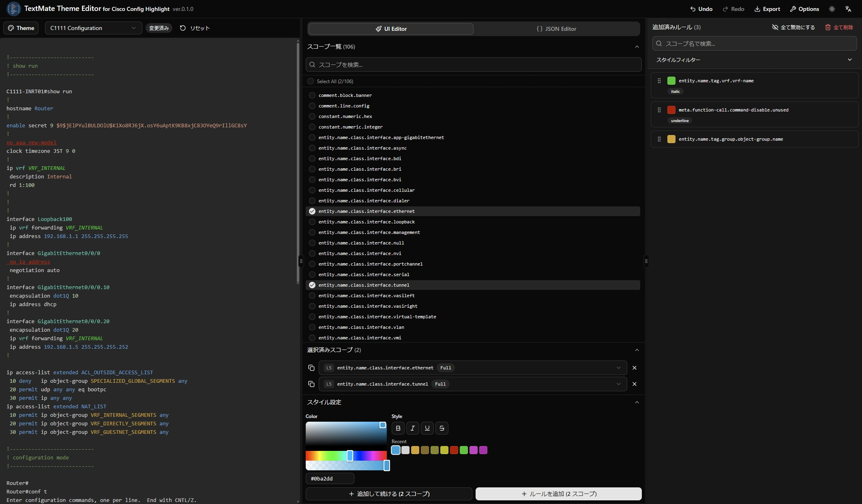Screen dimensions: 862x504
Task: Click 全て無効にする disable-all button
Action: coord(793,27)
